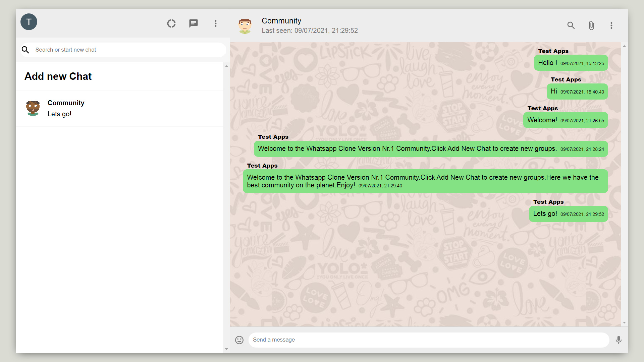Viewport: 644px width, 362px height.
Task: Click the Community avatar thumbnail in the sidebar
Action: pos(33,108)
